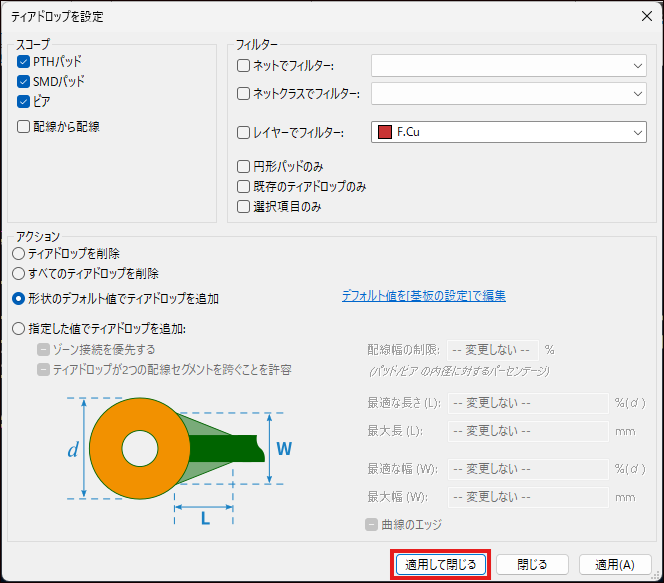Check 既存のティアドロップのみ option
664x583 pixels.
coord(244,186)
